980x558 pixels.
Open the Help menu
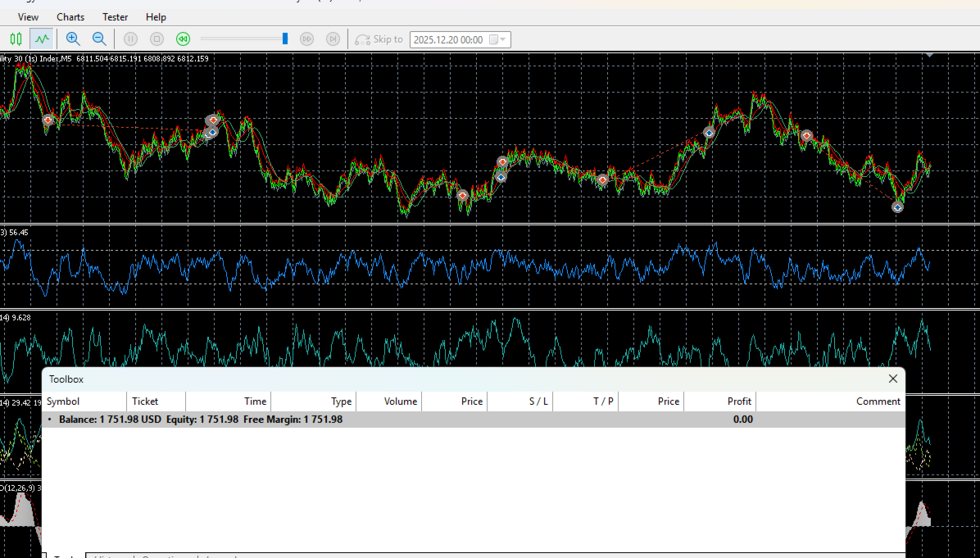click(156, 17)
